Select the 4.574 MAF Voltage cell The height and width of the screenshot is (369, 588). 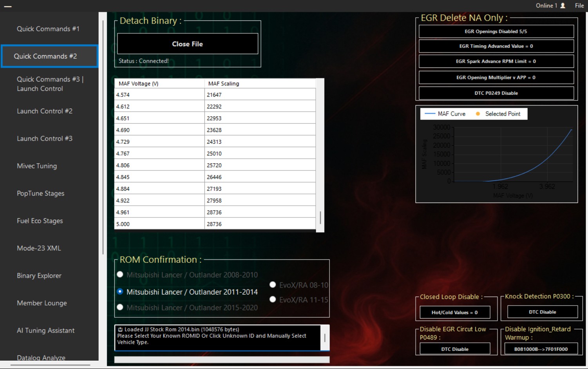159,94
